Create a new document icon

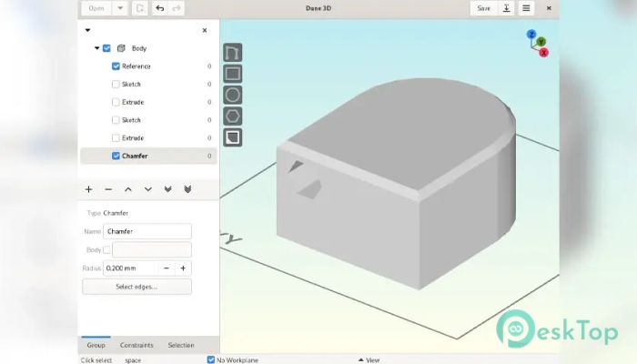pyautogui.click(x=140, y=8)
